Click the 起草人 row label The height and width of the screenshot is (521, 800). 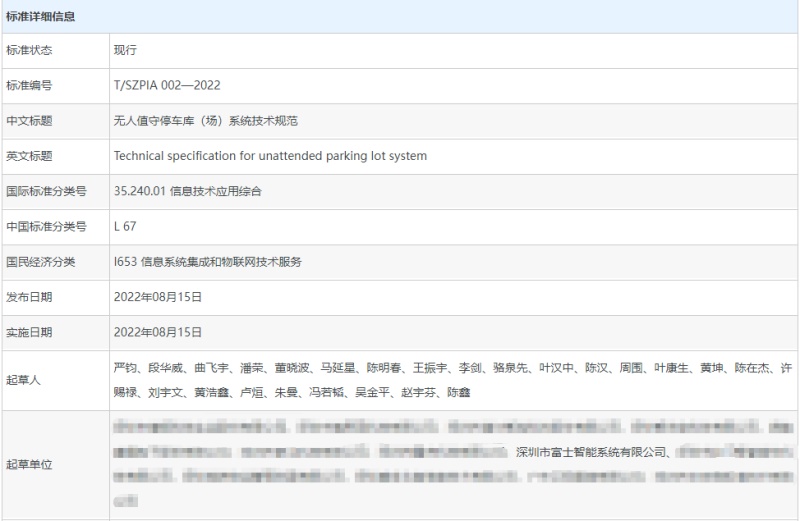(x=23, y=381)
